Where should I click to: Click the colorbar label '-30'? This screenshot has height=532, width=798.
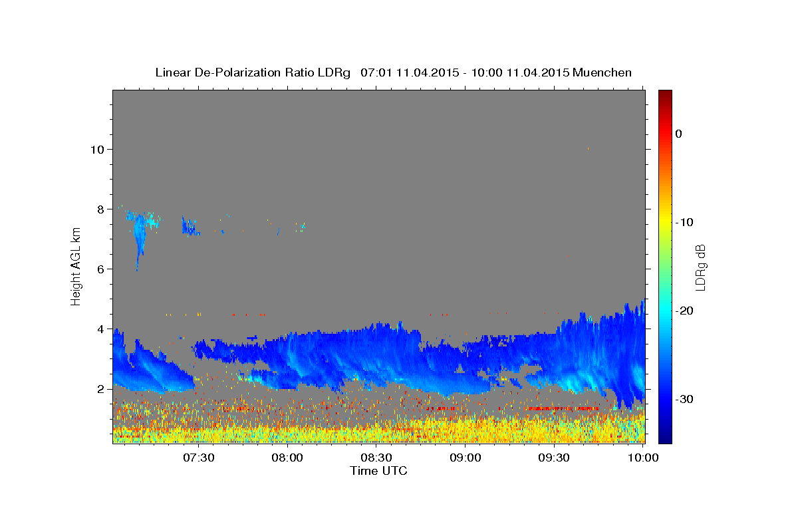coord(686,399)
